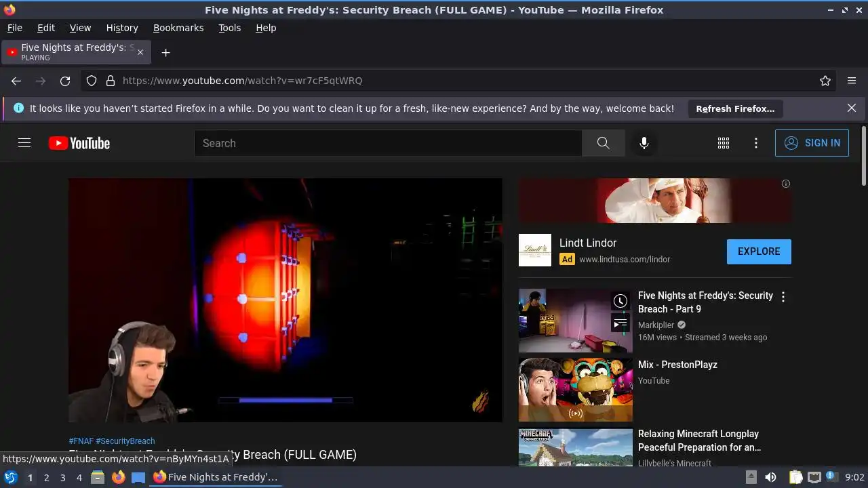The image size is (868, 488).
Task: Click the Lindt logo thumbnail
Action: [535, 250]
